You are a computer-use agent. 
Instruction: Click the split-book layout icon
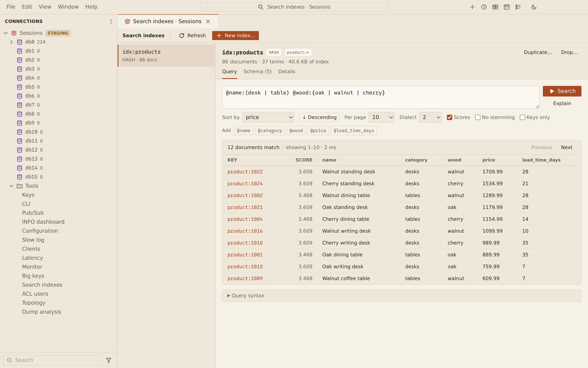point(495,7)
